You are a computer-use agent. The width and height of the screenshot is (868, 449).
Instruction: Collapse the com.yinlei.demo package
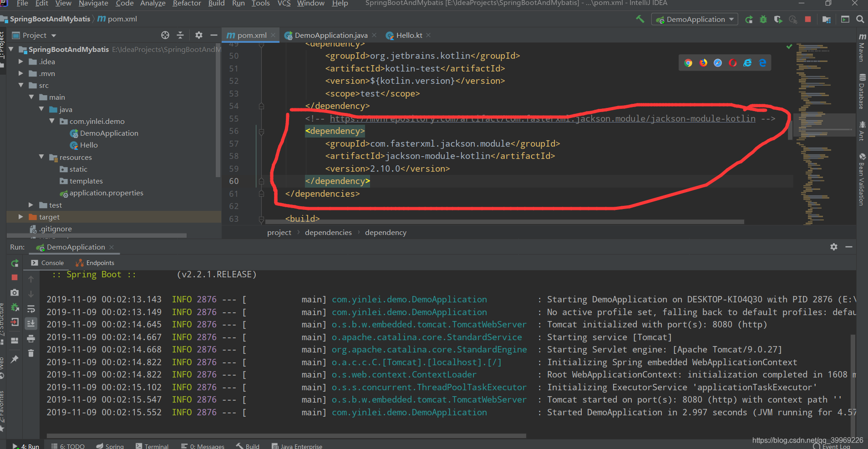click(51, 121)
